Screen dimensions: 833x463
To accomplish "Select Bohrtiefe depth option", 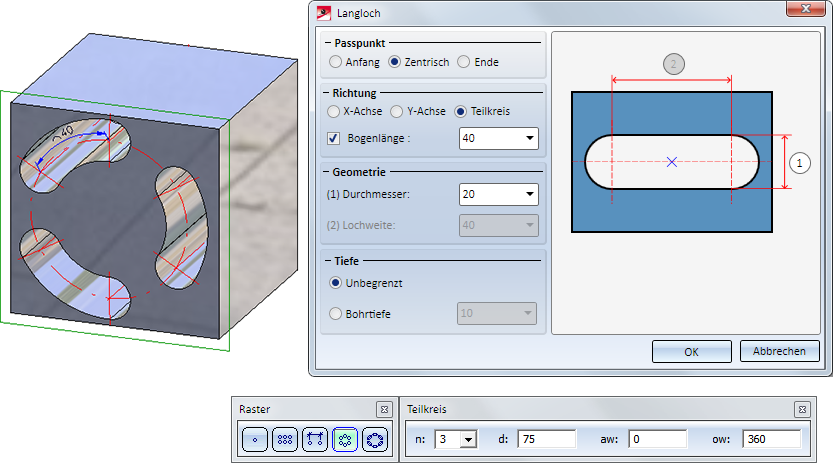I will tap(335, 314).
